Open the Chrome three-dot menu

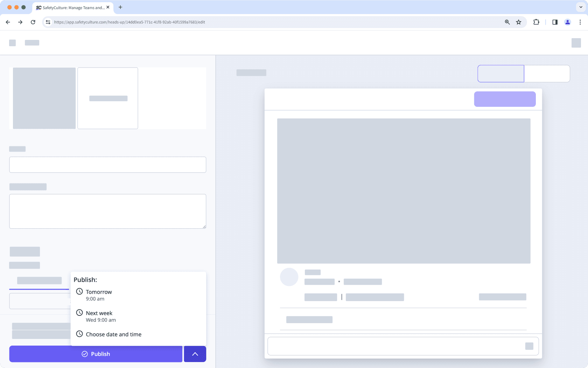580,22
